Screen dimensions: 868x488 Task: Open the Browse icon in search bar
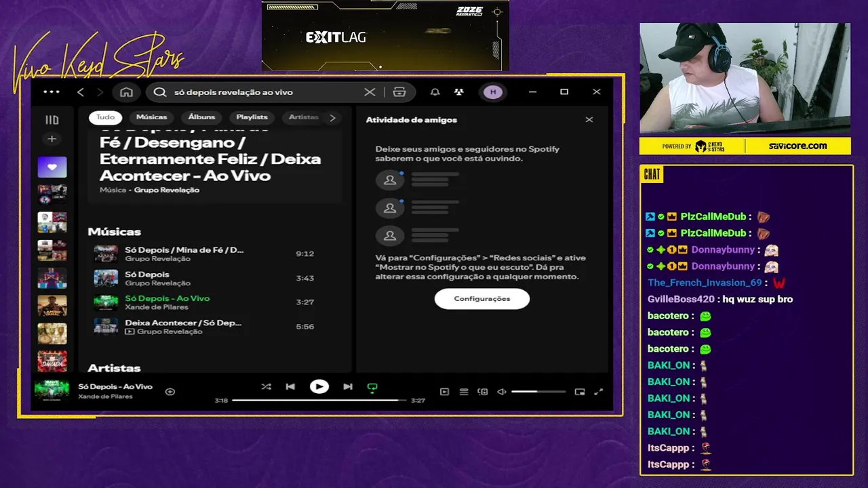click(x=399, y=92)
